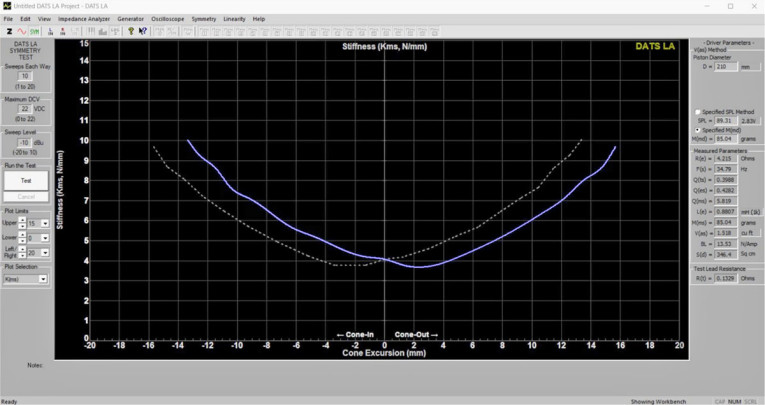Open the Left/Right plot limit dropdown

(x=44, y=253)
